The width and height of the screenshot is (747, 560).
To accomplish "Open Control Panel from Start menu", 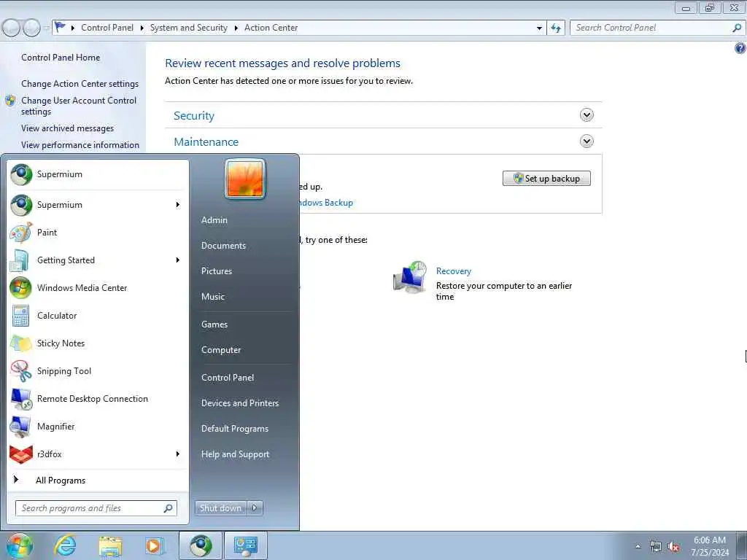I will [x=228, y=378].
